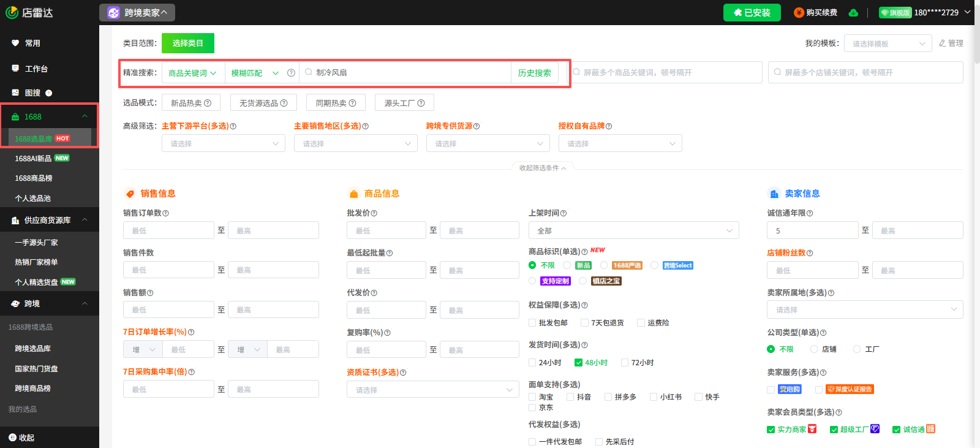Click the 供应商货源库 building icon
Image resolution: width=980 pixels, height=448 pixels.
pyautogui.click(x=15, y=220)
